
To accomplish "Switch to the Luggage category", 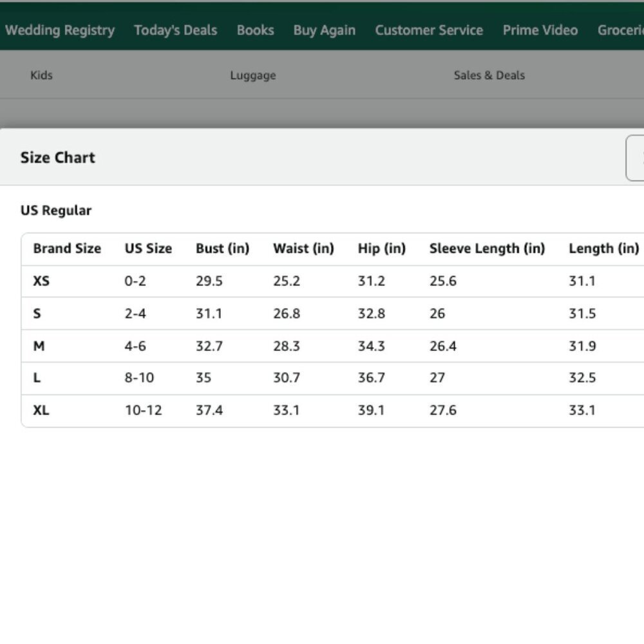I will [252, 75].
